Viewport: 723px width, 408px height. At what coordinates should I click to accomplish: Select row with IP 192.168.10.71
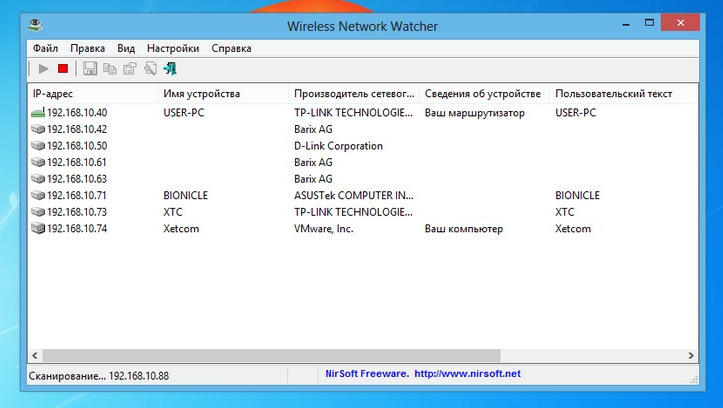click(x=362, y=195)
